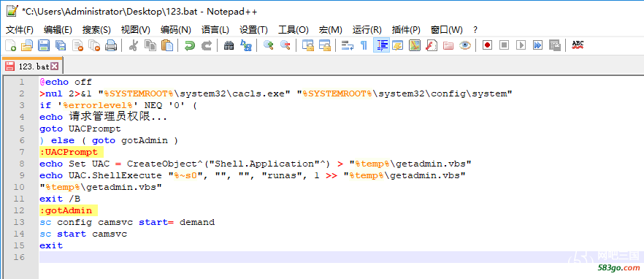Click the Open file folder icon
Viewport: 644px width, 279px height.
tap(27, 45)
